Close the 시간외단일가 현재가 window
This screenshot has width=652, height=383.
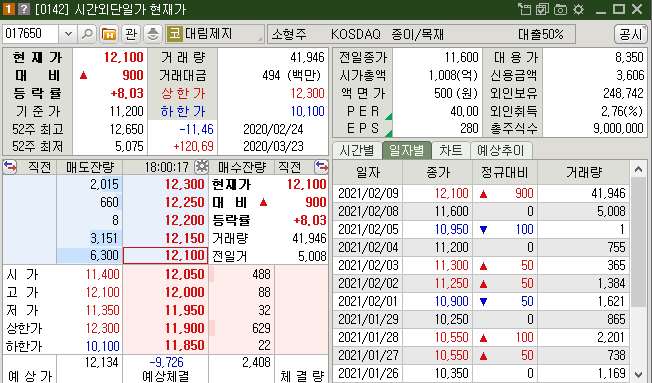[x=637, y=9]
